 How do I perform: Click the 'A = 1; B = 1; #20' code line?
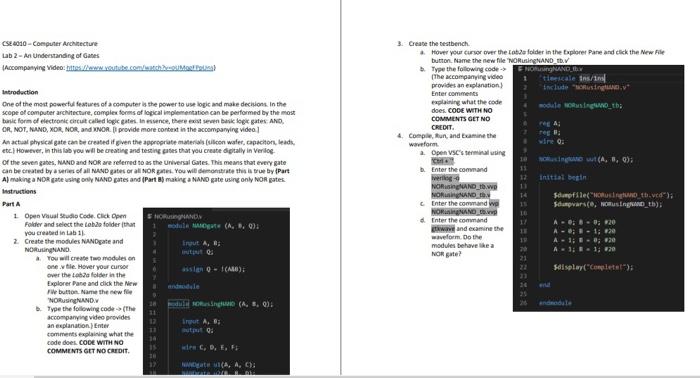tap(584, 249)
